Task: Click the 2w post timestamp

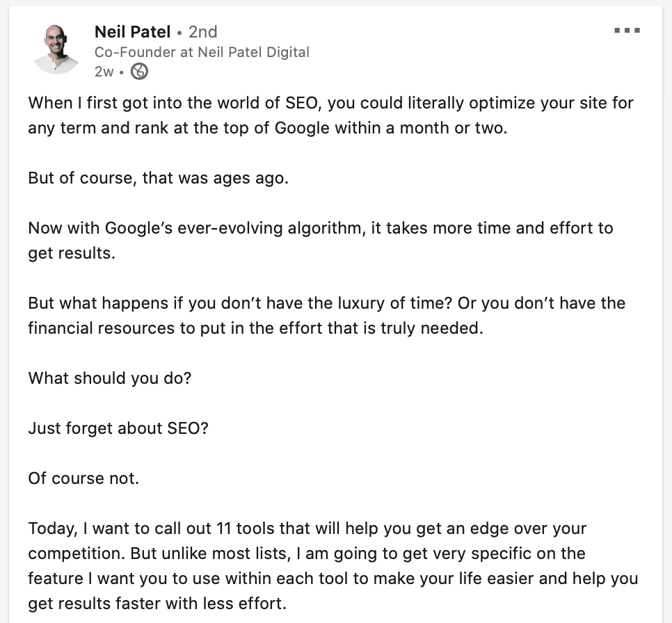Action: 104,72
